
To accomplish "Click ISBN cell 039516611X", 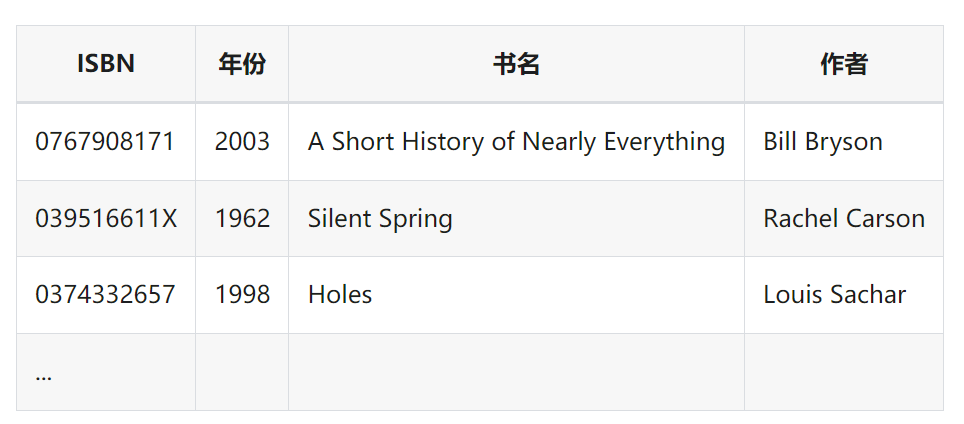I will pos(106,219).
